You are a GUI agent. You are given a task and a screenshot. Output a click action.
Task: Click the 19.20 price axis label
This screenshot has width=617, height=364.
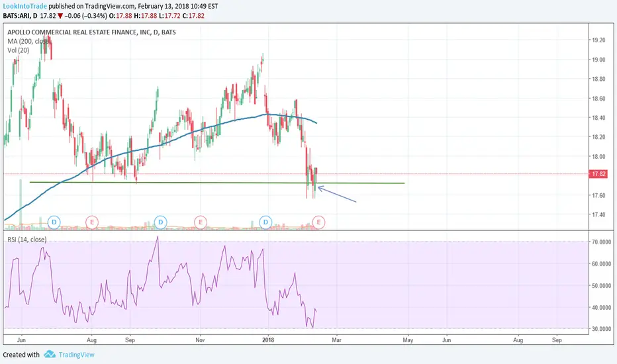pyautogui.click(x=598, y=40)
